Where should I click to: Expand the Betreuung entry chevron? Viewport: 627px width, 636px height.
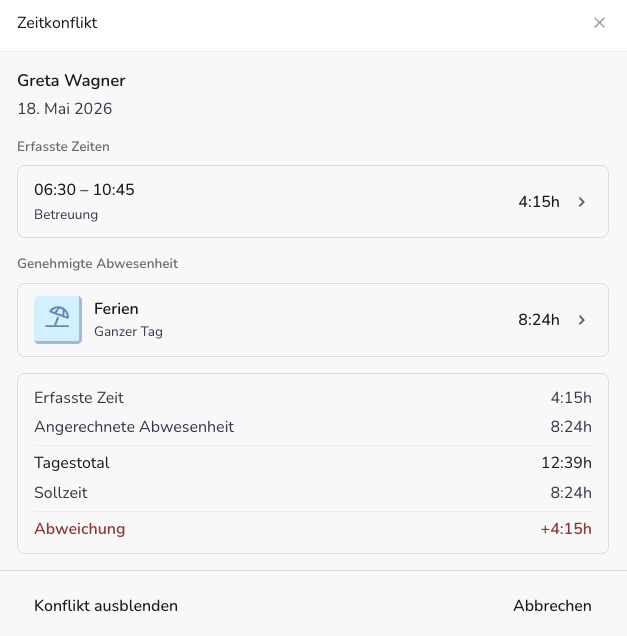tap(582, 202)
